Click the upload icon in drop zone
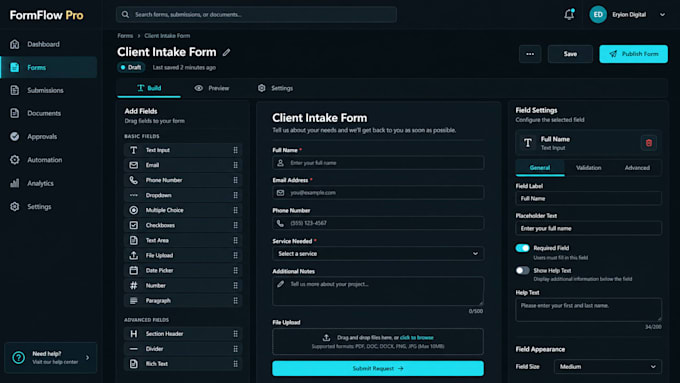The image size is (680, 383). click(326, 337)
